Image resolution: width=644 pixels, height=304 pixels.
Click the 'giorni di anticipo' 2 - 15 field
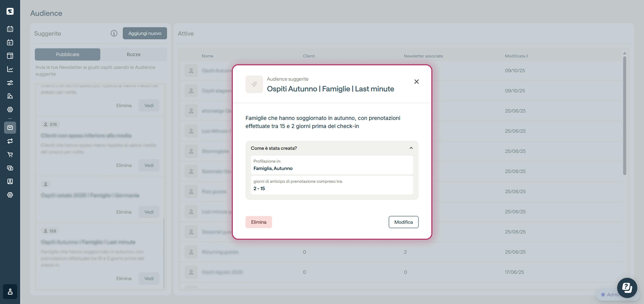[332, 185]
